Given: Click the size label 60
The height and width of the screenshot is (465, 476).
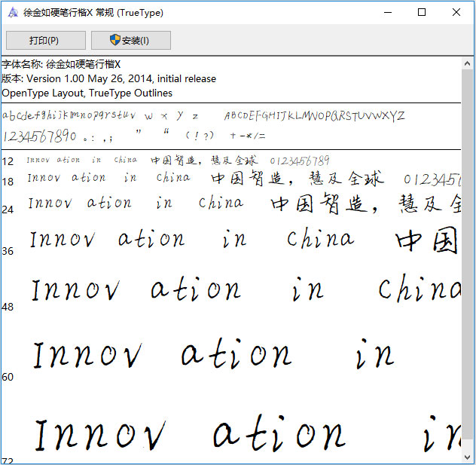Looking at the screenshot, I should [8, 377].
